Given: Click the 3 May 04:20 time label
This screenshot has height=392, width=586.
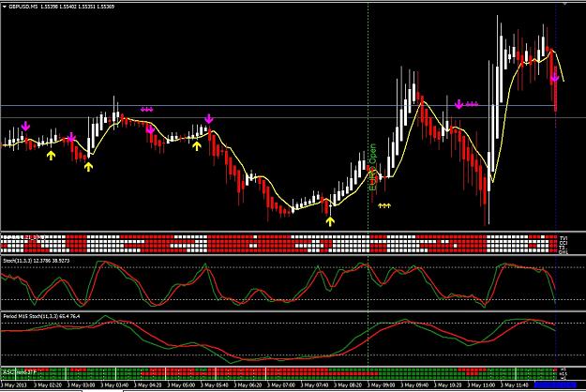Looking at the screenshot, I should pos(147,384).
